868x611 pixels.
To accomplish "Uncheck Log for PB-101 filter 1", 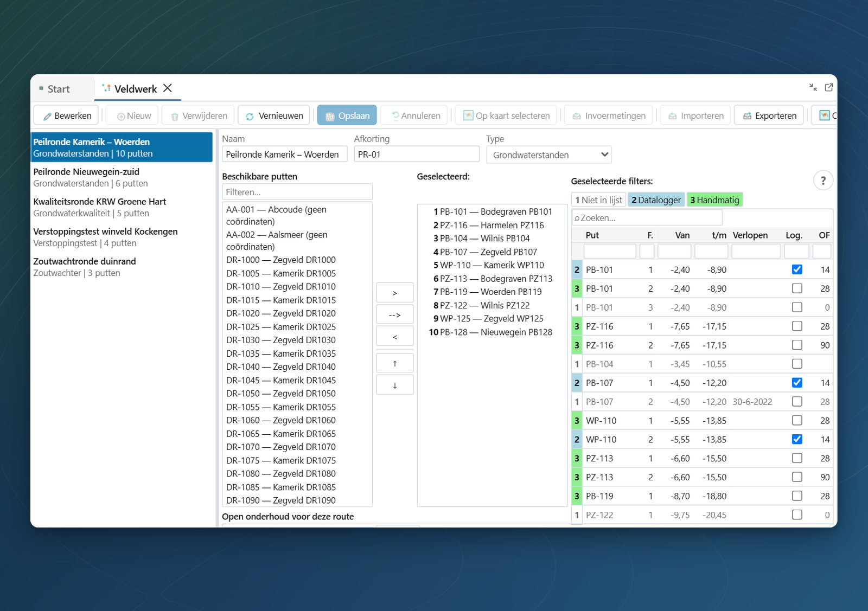I will click(x=797, y=269).
